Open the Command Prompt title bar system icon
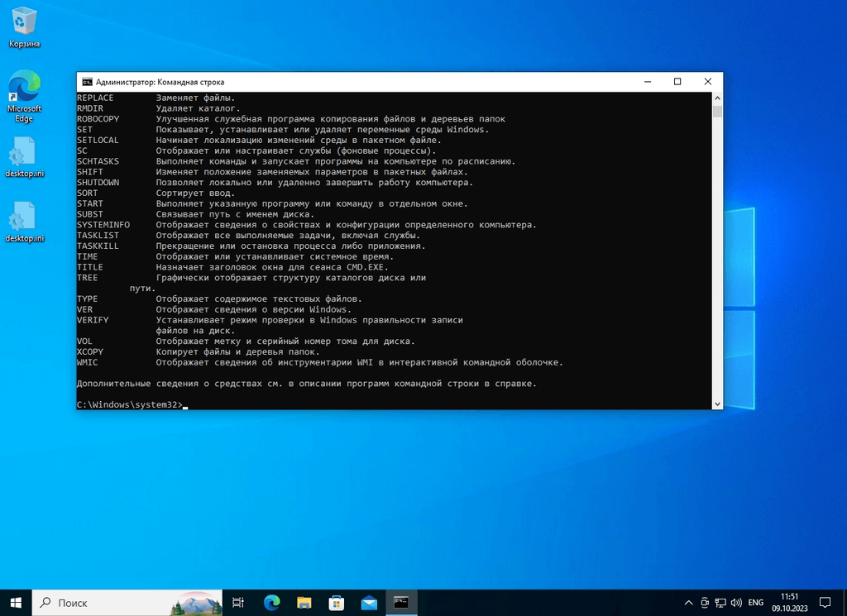 pyautogui.click(x=87, y=82)
